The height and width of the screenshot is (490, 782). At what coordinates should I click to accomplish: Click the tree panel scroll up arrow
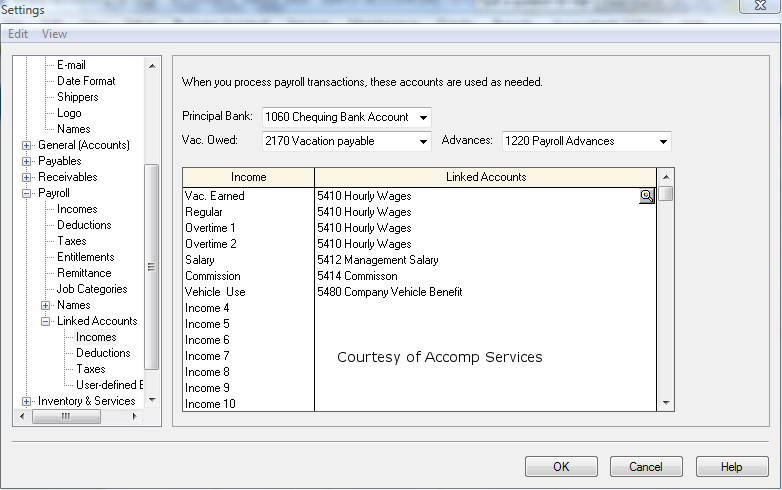(x=152, y=66)
